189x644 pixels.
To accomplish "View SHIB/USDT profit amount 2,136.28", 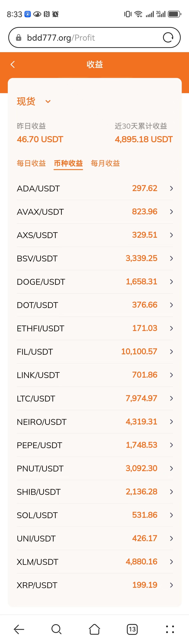I will coord(141,492).
